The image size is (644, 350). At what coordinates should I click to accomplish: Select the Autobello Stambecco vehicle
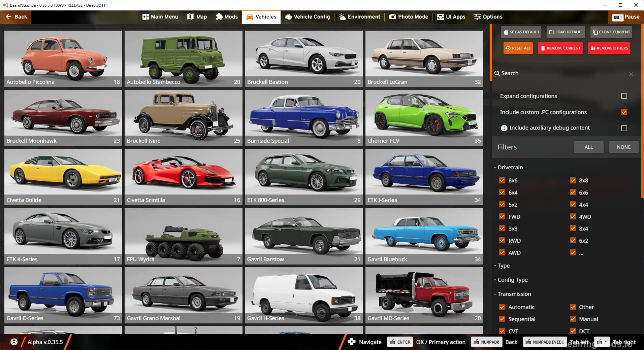[x=183, y=59]
